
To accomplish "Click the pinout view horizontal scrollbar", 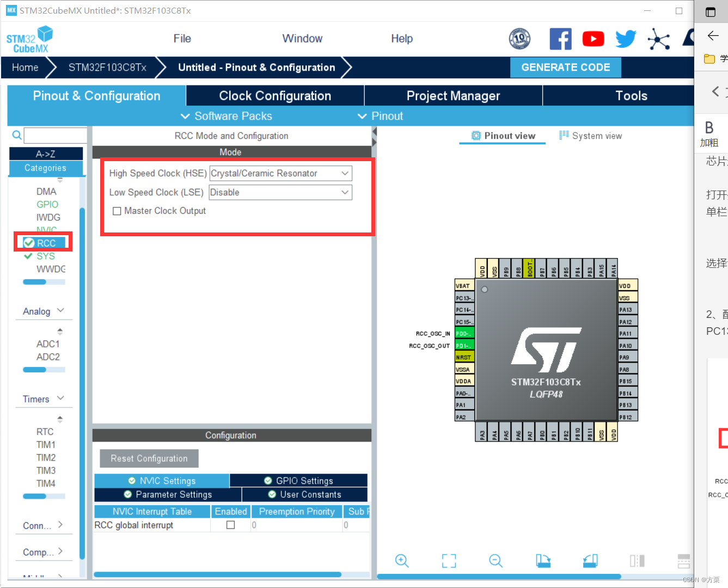I will pyautogui.click(x=499, y=577).
